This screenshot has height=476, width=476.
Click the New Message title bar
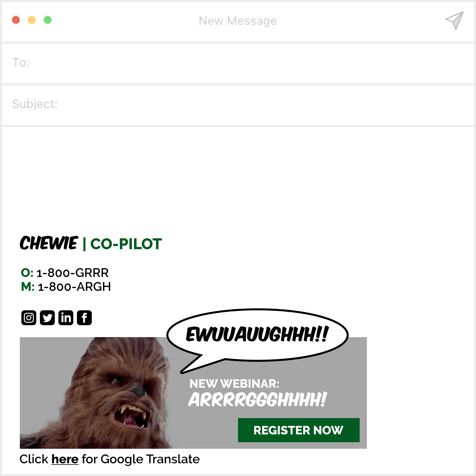238,21
